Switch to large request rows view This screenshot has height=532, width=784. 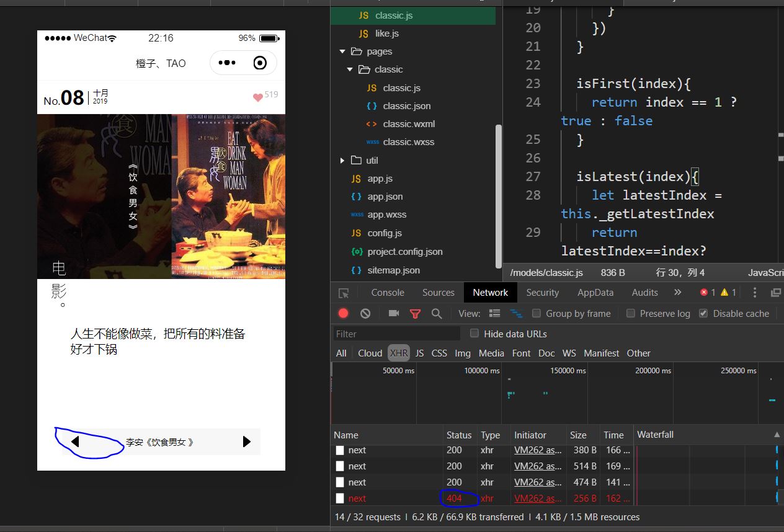click(x=495, y=313)
